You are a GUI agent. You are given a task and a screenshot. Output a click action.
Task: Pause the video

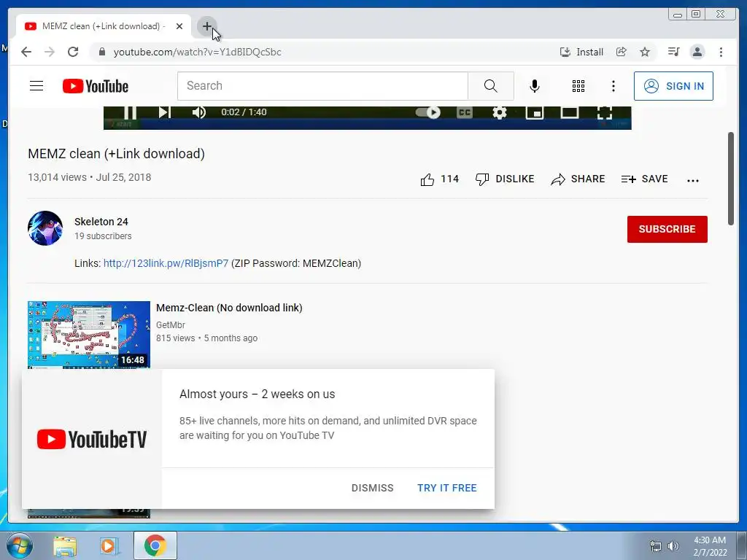[130, 112]
